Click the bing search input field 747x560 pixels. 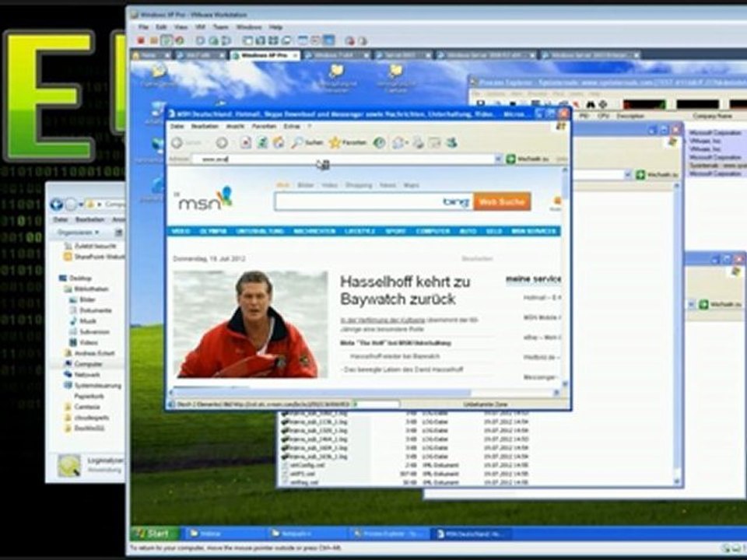point(374,201)
